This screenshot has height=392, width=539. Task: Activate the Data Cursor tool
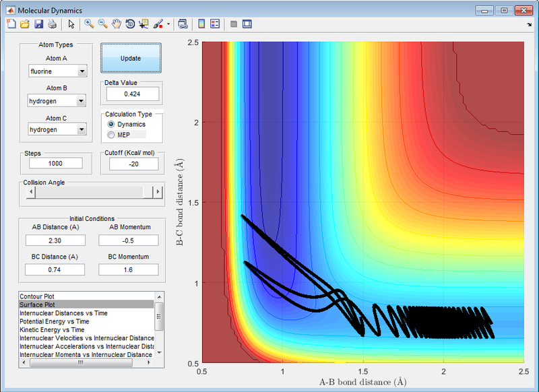pyautogui.click(x=144, y=24)
